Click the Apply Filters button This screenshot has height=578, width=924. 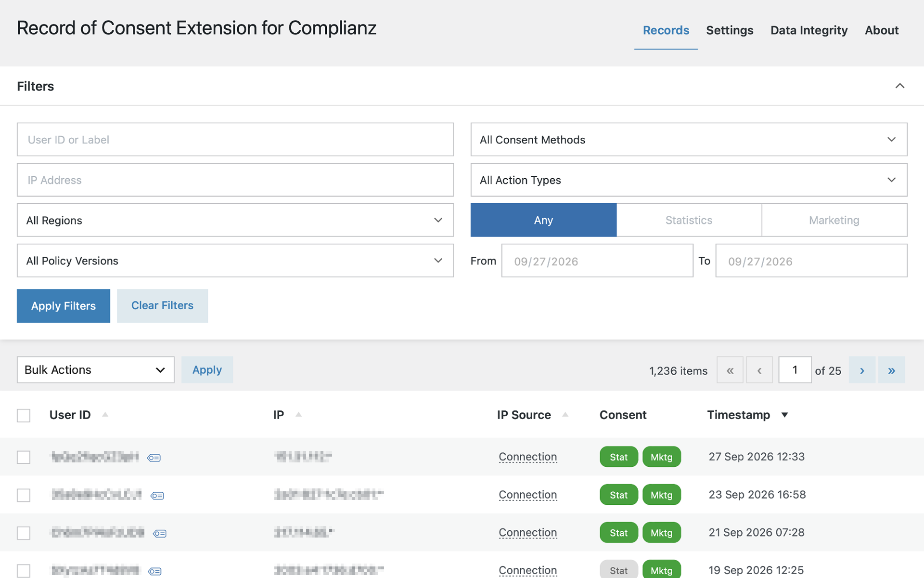click(64, 306)
